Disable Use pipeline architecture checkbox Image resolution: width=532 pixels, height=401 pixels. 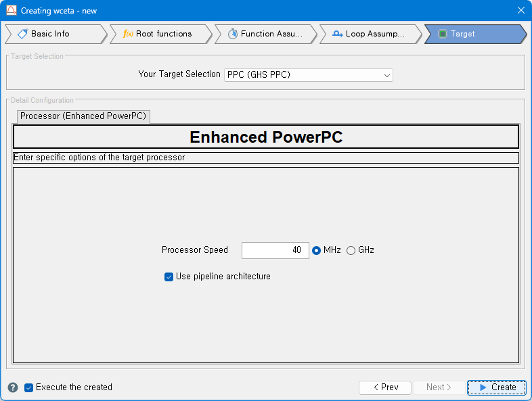(169, 277)
